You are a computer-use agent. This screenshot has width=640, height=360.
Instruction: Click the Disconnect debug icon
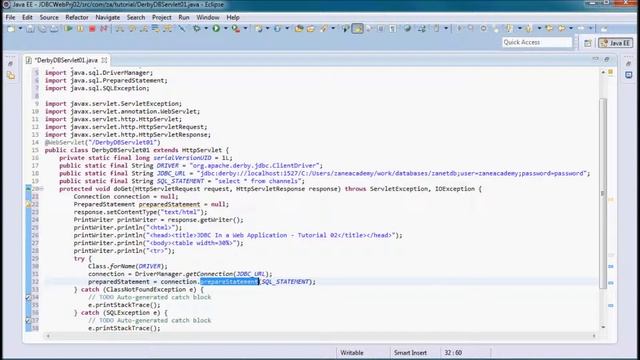(x=104, y=29)
